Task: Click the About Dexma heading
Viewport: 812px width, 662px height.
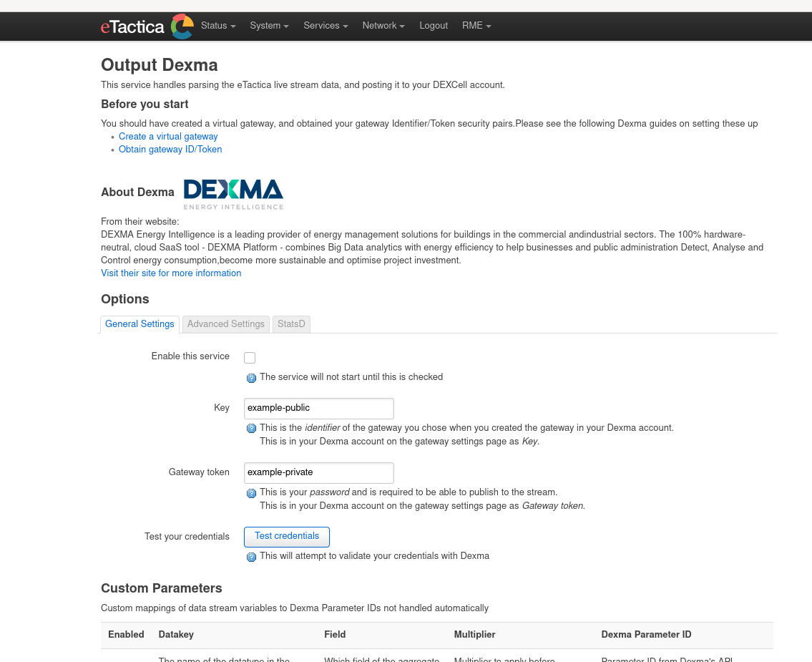Action: click(x=138, y=193)
